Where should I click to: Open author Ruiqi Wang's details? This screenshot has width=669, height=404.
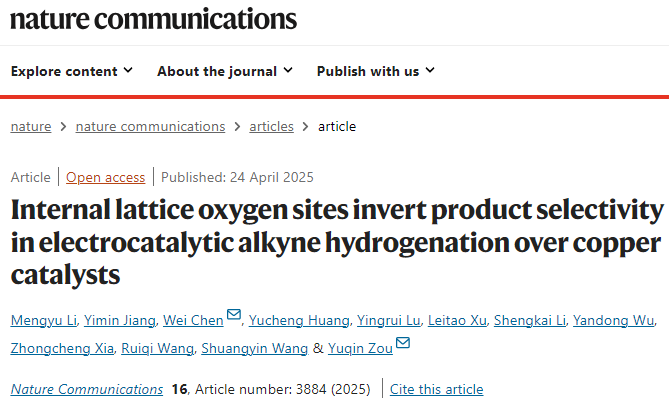tap(157, 349)
